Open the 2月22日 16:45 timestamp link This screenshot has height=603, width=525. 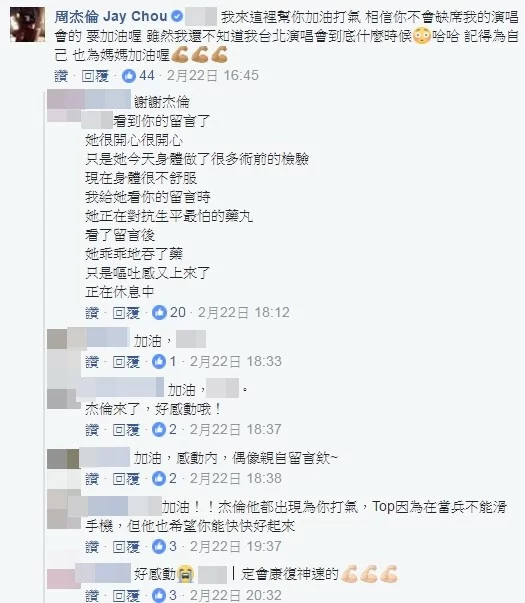(212, 76)
